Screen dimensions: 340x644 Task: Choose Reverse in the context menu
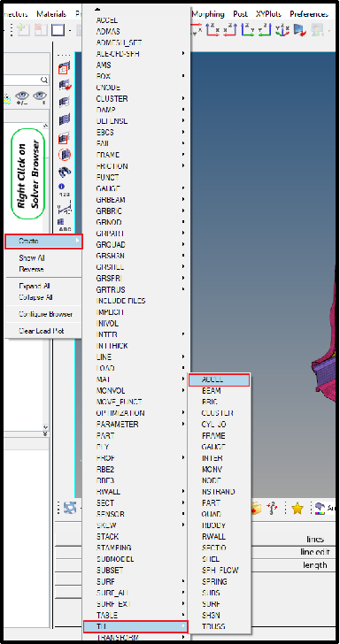(x=31, y=270)
